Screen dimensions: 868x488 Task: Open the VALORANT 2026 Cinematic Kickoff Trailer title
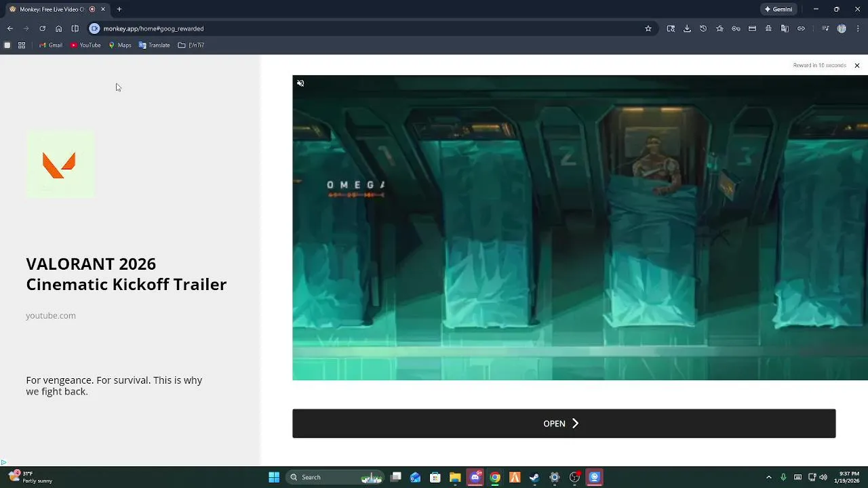(126, 274)
